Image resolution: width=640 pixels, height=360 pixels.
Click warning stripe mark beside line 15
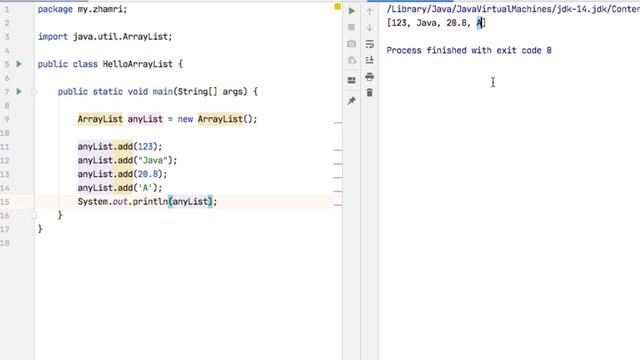[338, 205]
